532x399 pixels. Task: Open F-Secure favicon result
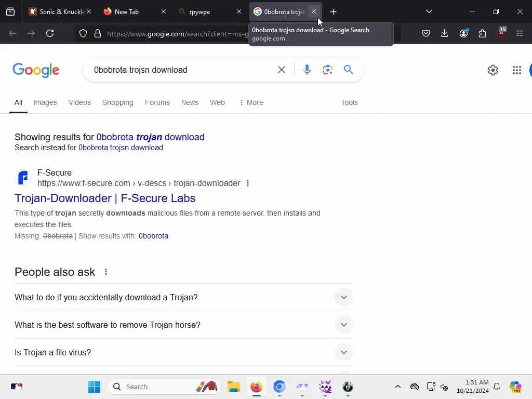pyautogui.click(x=23, y=178)
